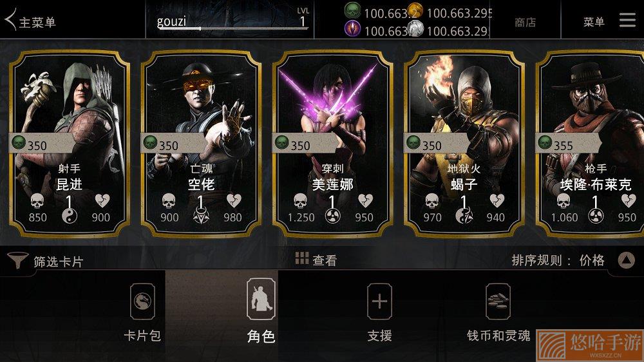Select the 空佬 亡魂 character card

pos(201,144)
